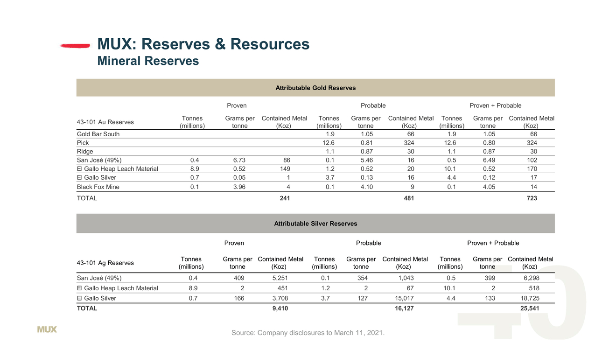616x364 pixels.
Task: Click the gold table 'TOTAL' label
Action: coord(87,198)
